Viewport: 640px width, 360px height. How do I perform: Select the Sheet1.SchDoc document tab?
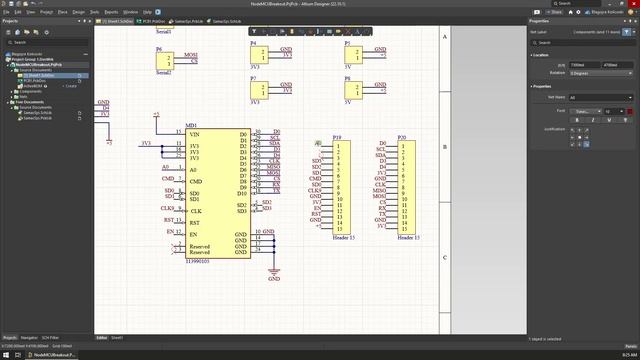pyautogui.click(x=115, y=21)
